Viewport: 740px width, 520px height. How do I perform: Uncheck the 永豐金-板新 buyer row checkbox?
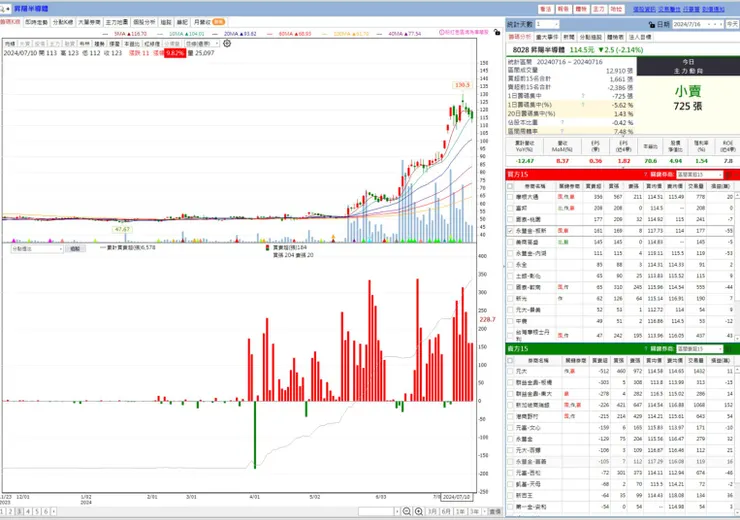pyautogui.click(x=510, y=231)
